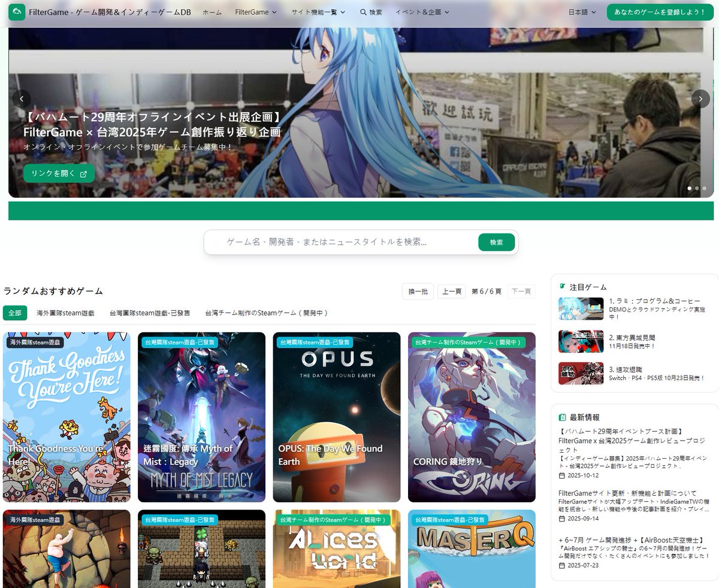Expand the イベント&企画 dropdown
The width and height of the screenshot is (719, 588).
click(422, 12)
